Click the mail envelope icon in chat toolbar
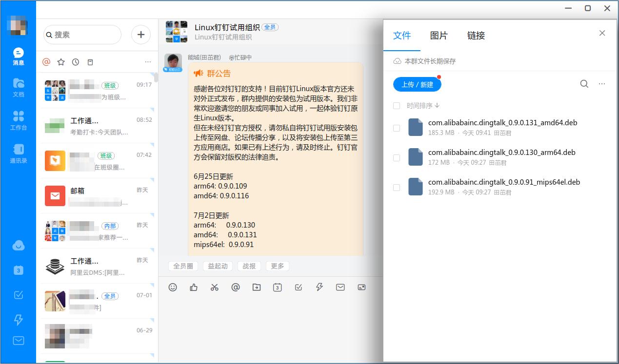The width and height of the screenshot is (619, 364). (x=340, y=287)
